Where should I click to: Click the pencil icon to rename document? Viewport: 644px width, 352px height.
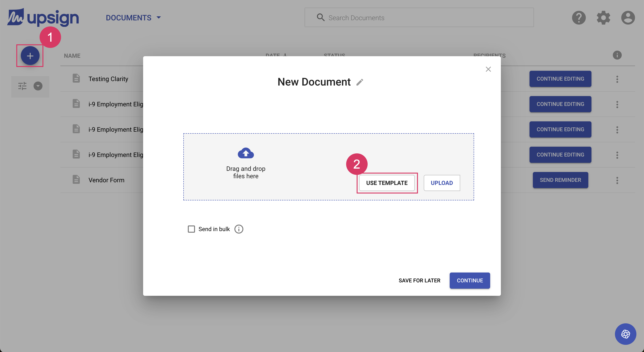[x=360, y=82]
